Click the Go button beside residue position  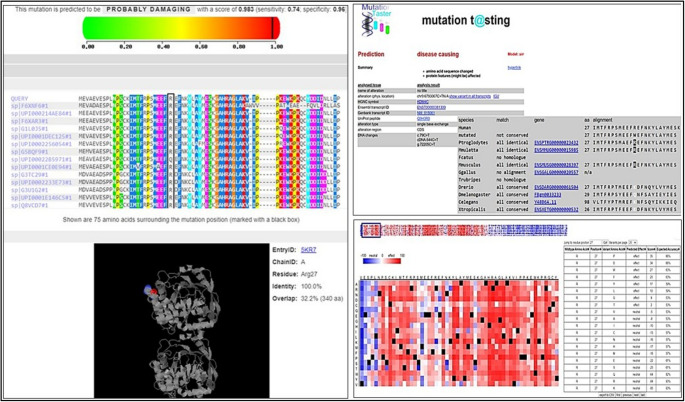click(605, 243)
